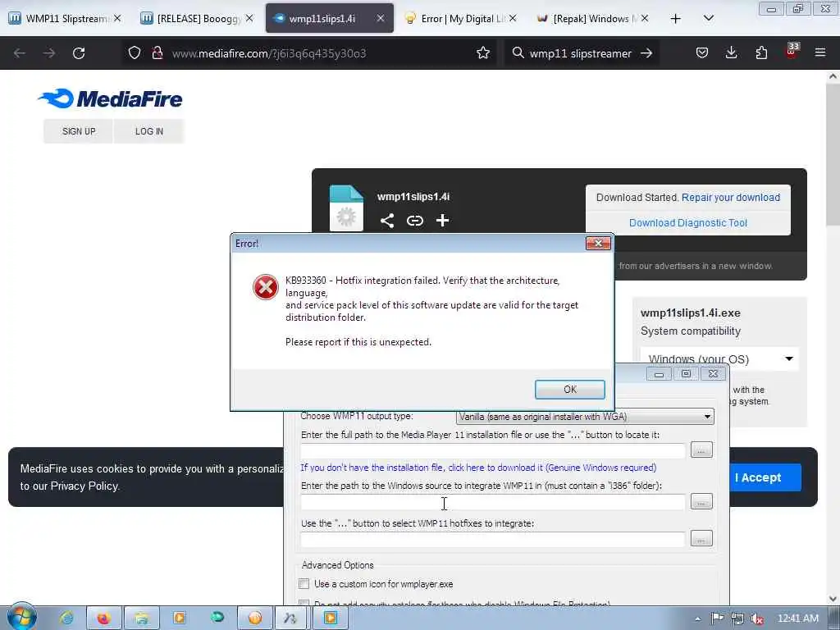Open the Firefox downloads panel

coord(731,53)
